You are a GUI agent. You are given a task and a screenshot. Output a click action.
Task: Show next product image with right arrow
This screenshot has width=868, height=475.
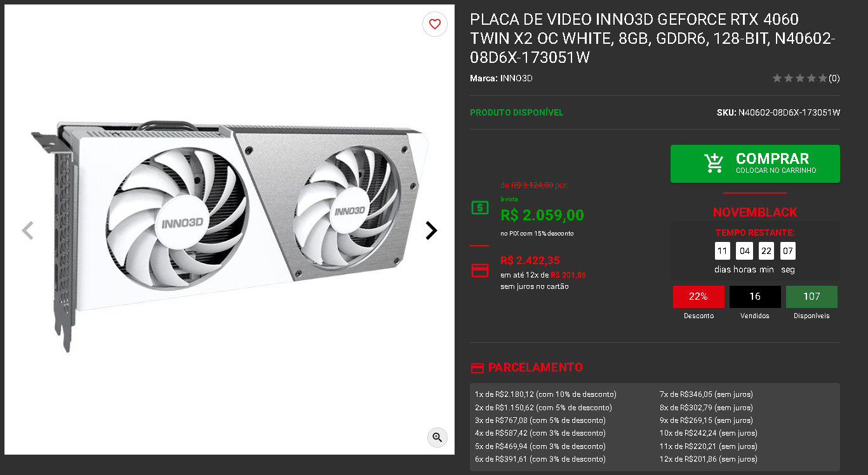coord(431,230)
